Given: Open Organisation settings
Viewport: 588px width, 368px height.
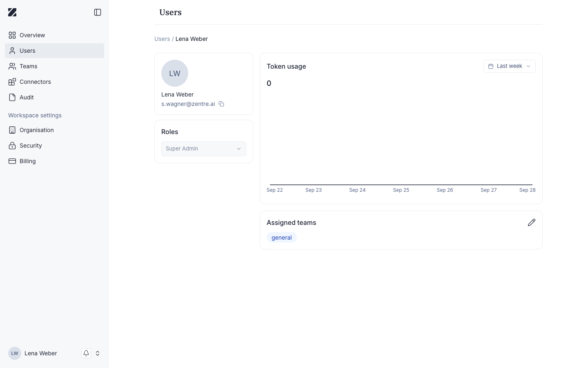Looking at the screenshot, I should pyautogui.click(x=54, y=130).
